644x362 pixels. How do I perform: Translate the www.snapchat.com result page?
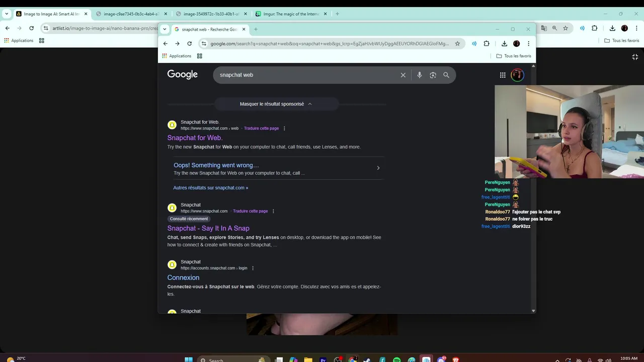250,211
